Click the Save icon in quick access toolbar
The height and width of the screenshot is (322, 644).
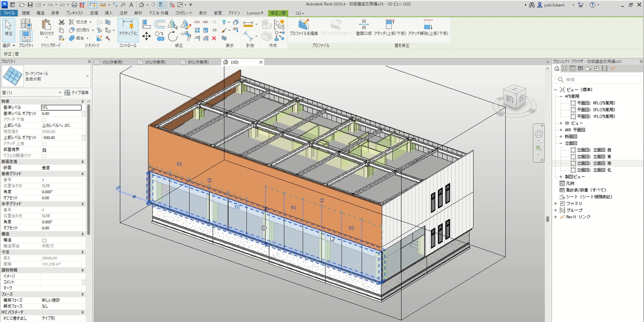(x=30, y=5)
